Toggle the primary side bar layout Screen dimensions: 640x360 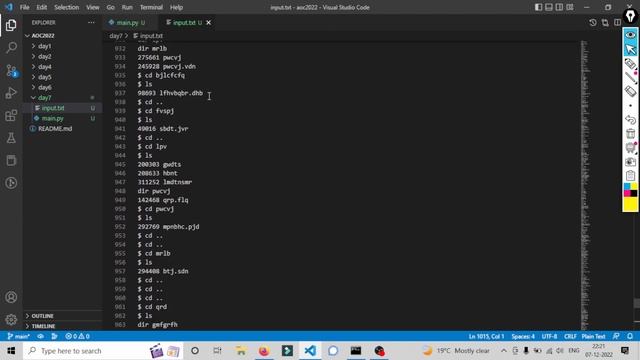(538, 7)
